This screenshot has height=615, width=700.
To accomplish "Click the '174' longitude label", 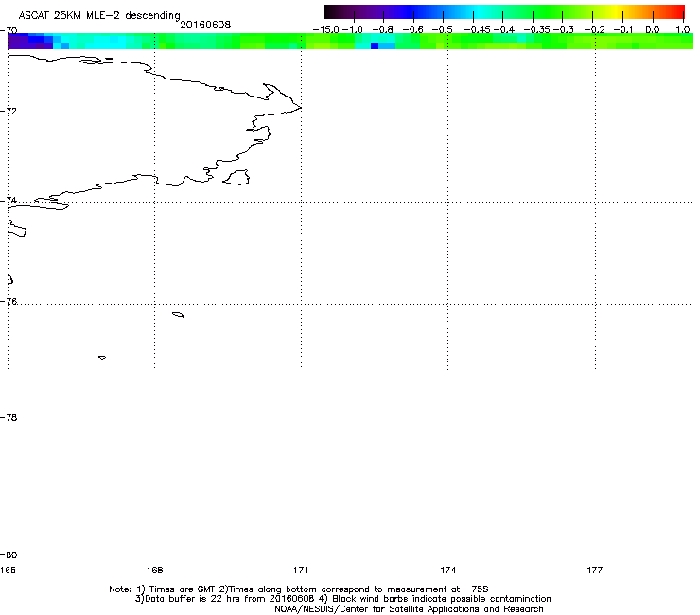I will (447, 570).
